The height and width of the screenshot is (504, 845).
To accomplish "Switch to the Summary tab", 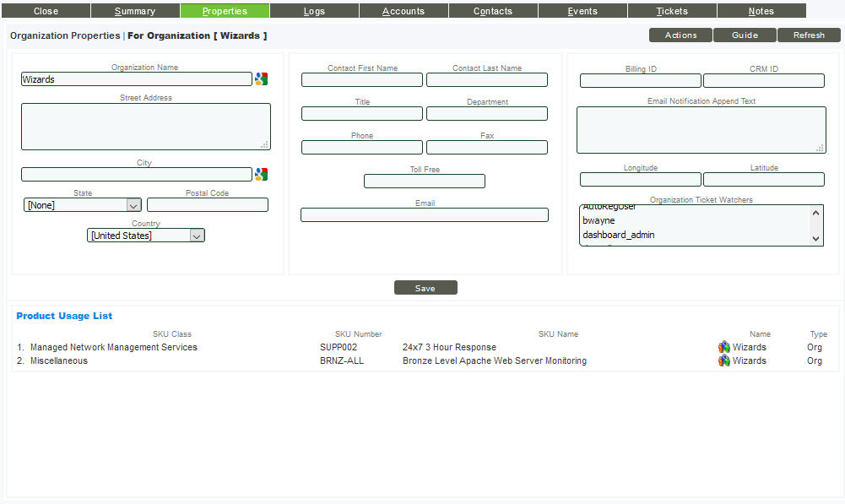I will (x=134, y=11).
